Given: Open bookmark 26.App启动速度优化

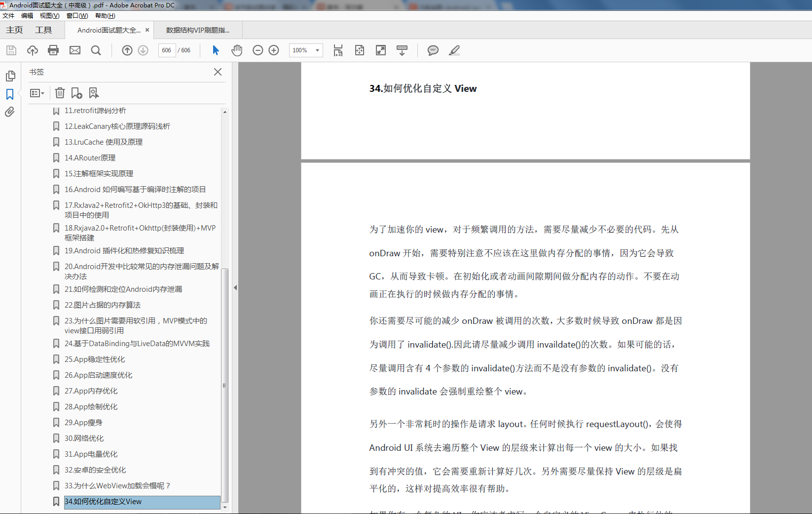Looking at the screenshot, I should click(98, 375).
